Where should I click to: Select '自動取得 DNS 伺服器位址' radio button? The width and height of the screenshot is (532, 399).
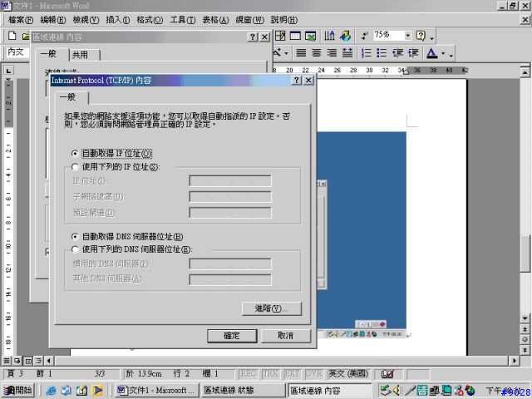click(x=75, y=236)
